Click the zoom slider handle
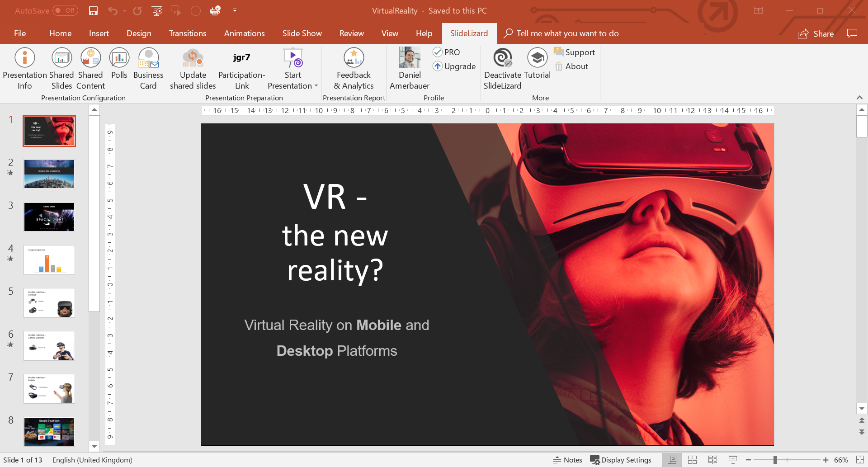868x467 pixels. [x=775, y=460]
